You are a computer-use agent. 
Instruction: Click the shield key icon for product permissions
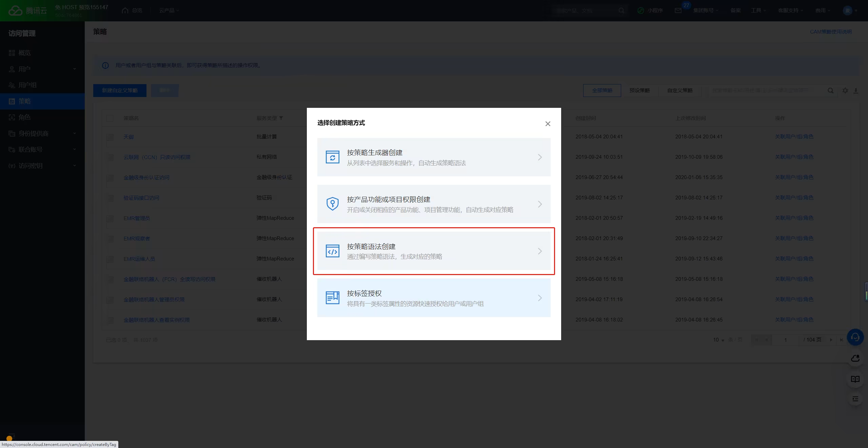(x=332, y=204)
